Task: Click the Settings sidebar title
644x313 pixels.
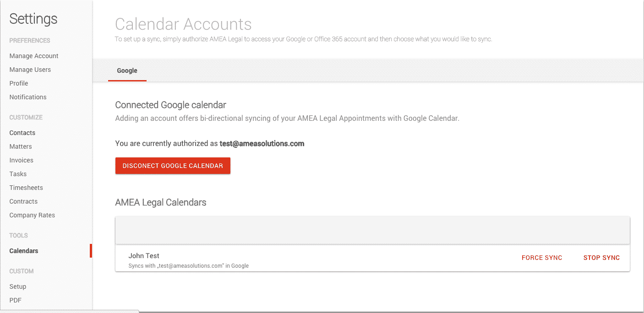Action: tap(33, 19)
